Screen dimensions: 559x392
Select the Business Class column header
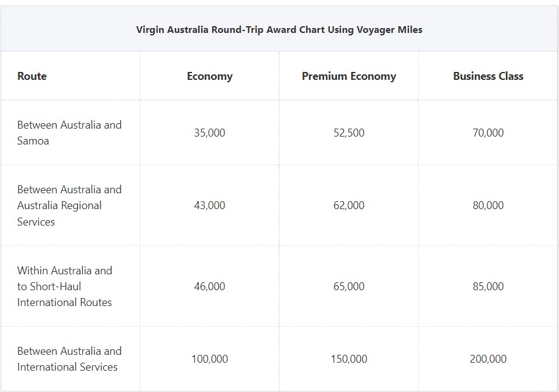(488, 76)
